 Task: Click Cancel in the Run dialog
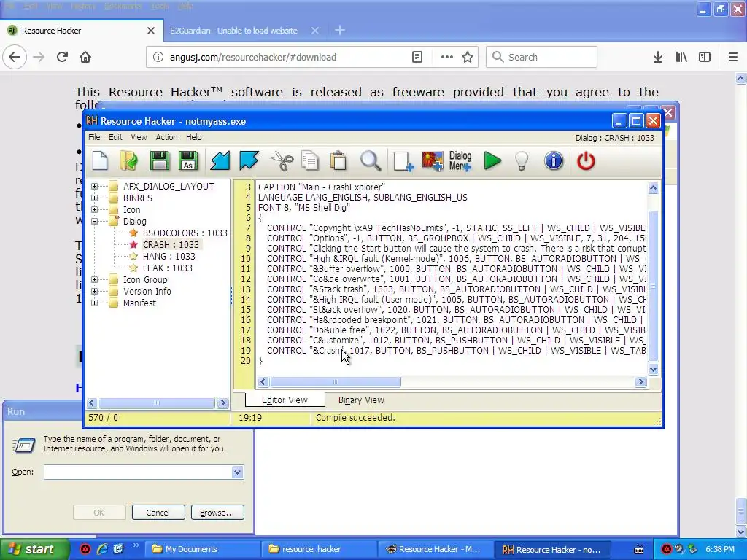158,513
